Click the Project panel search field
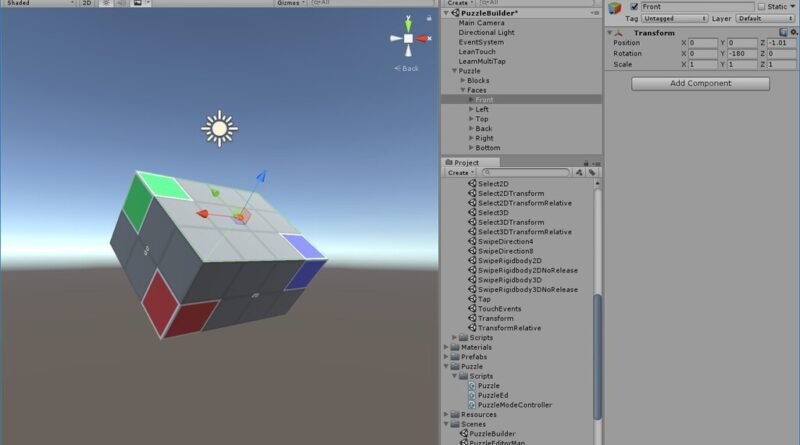 [x=526, y=172]
